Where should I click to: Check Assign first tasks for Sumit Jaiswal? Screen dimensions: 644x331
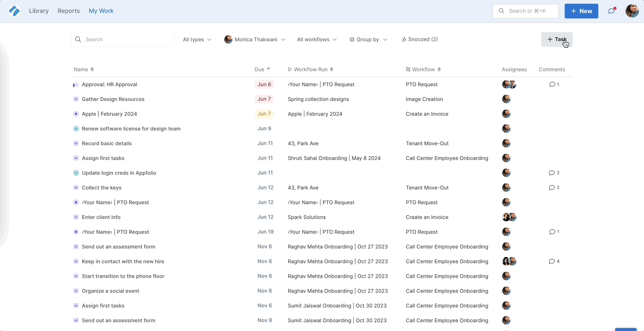(x=76, y=306)
